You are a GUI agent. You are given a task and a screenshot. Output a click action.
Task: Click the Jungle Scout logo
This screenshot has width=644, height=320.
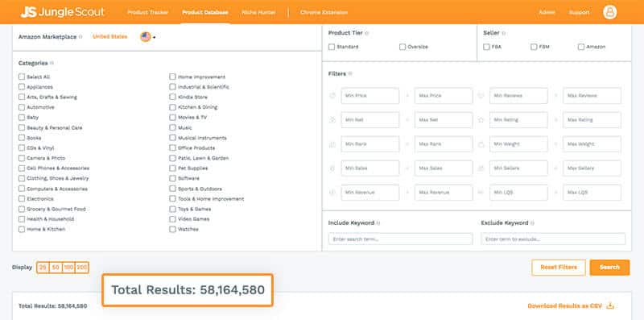pos(63,12)
